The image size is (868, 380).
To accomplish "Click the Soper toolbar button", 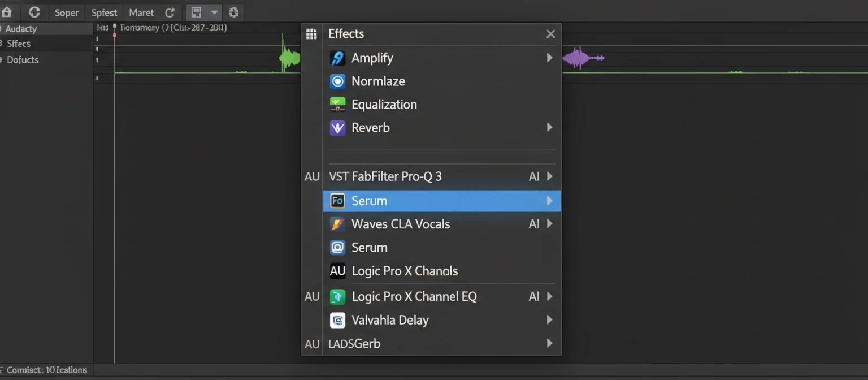I will point(66,12).
